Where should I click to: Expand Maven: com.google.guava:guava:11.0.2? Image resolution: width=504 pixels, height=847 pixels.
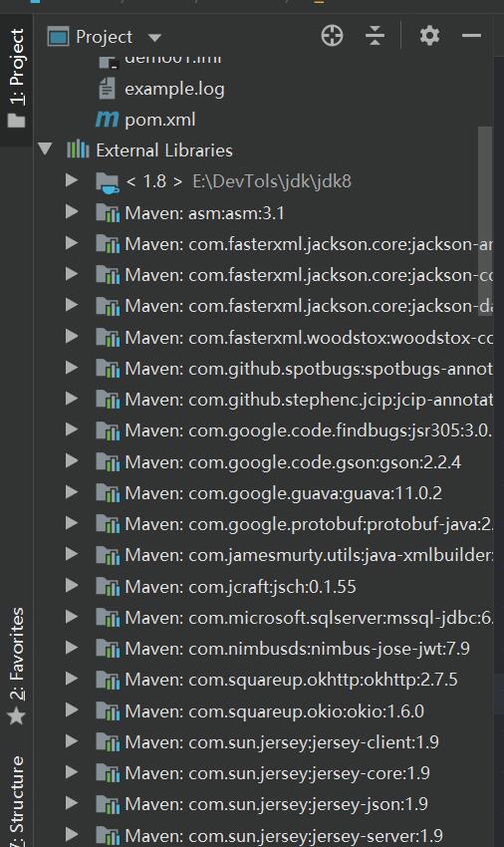click(72, 492)
